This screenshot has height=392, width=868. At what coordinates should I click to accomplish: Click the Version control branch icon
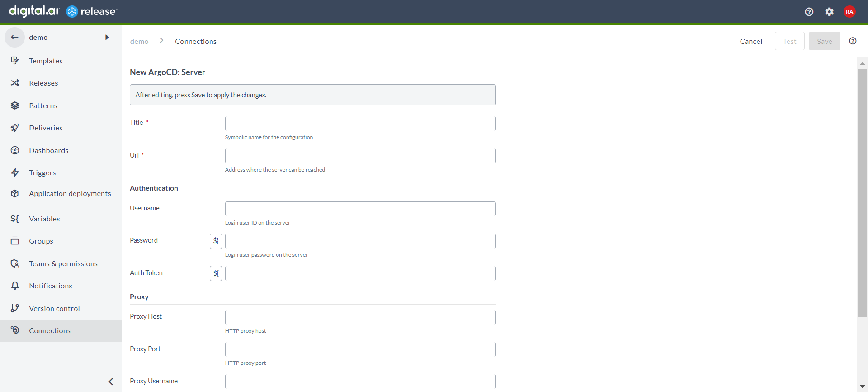(15, 308)
